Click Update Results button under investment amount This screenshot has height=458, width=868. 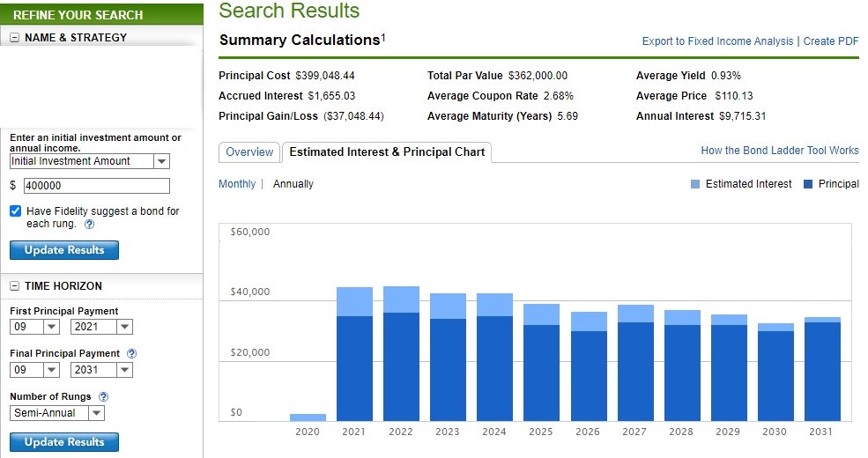tap(64, 250)
